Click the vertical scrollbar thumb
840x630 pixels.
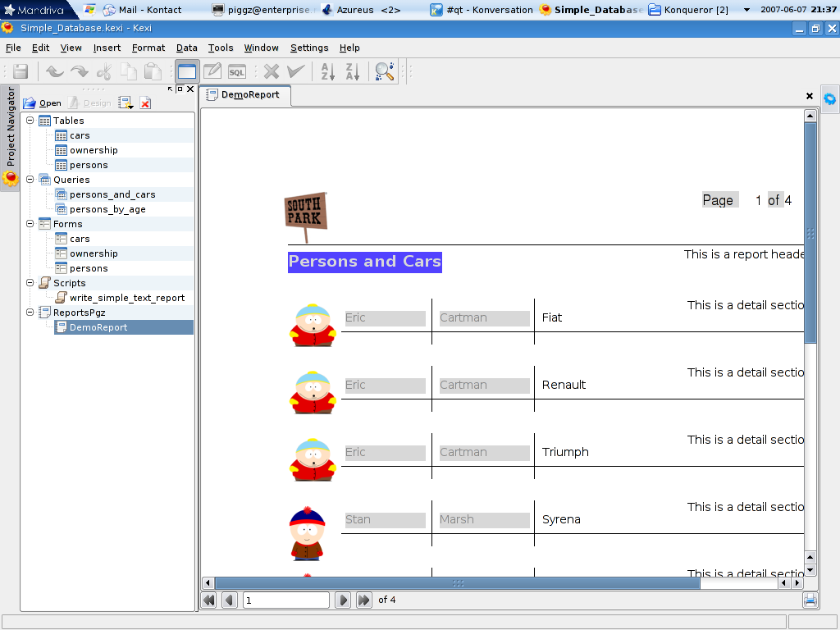click(810, 232)
